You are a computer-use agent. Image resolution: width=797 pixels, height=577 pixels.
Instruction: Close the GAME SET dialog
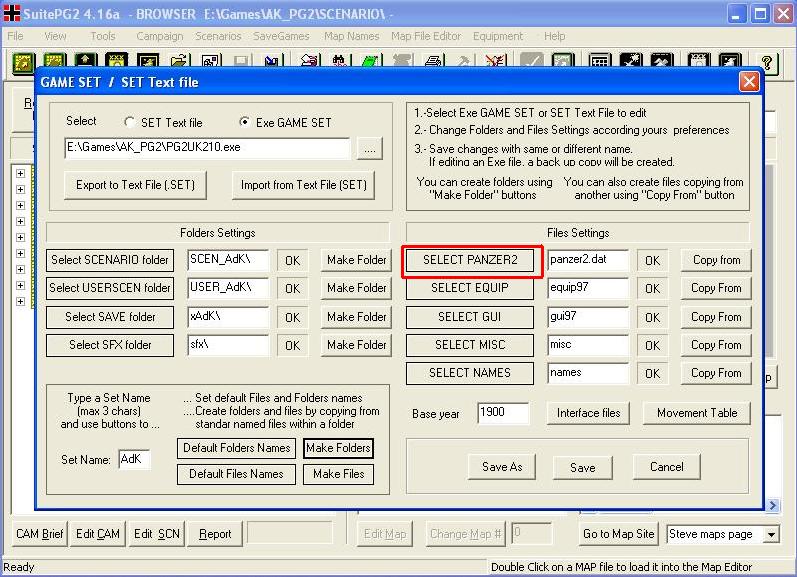[749, 81]
